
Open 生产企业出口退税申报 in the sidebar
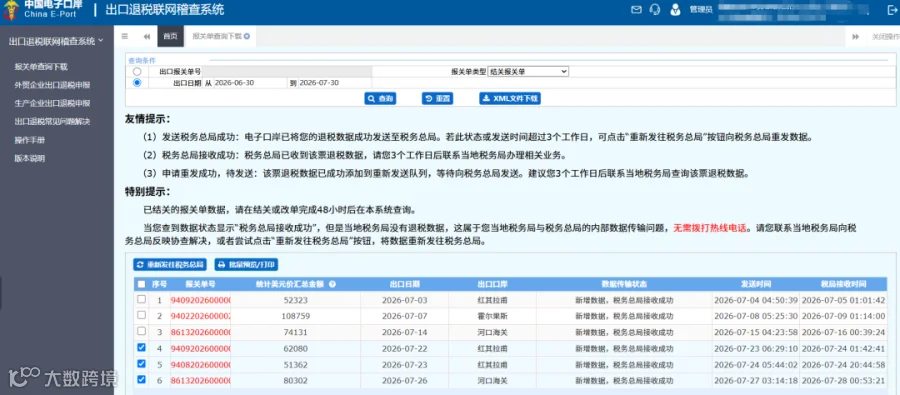tap(52, 103)
